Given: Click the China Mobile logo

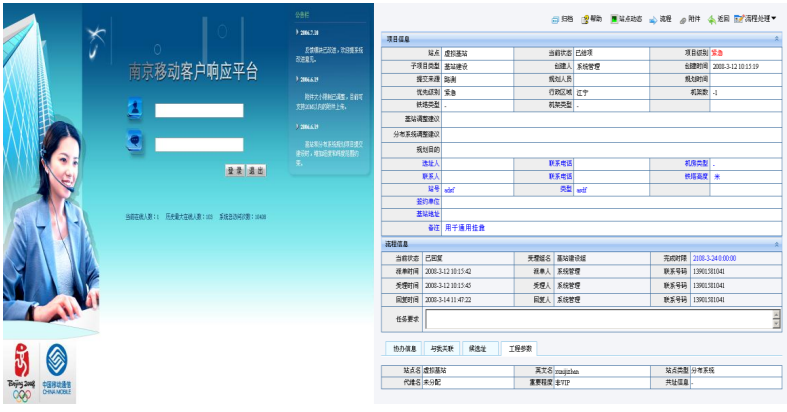Looking at the screenshot, I should coord(57,369).
